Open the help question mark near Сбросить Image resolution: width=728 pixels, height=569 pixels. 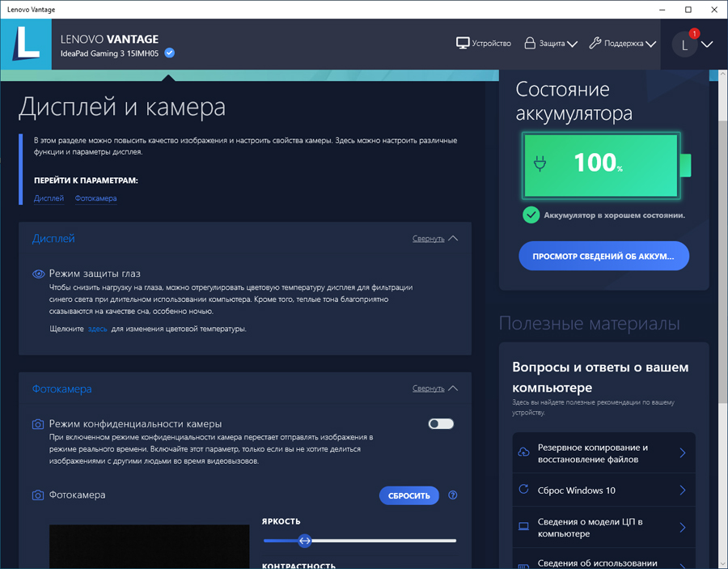(453, 495)
